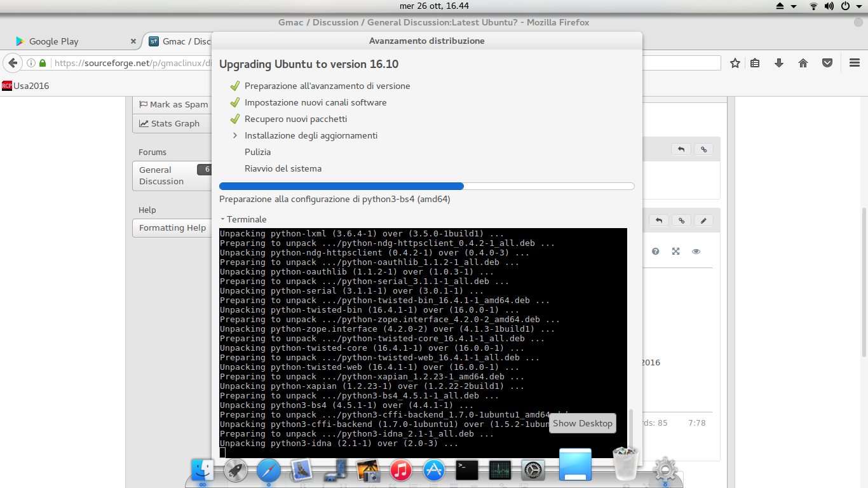Screen dimensions: 868x488
Task: Save page to Pocket icon
Action: click(x=827, y=63)
